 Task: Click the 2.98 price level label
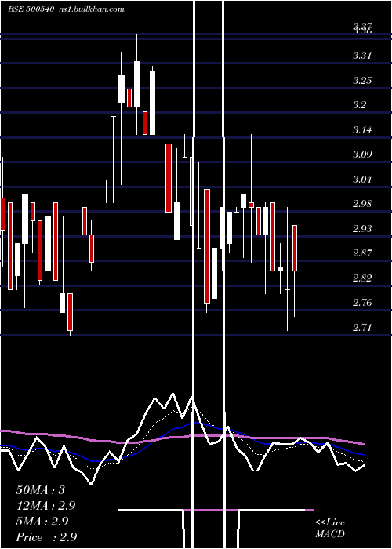point(362,203)
